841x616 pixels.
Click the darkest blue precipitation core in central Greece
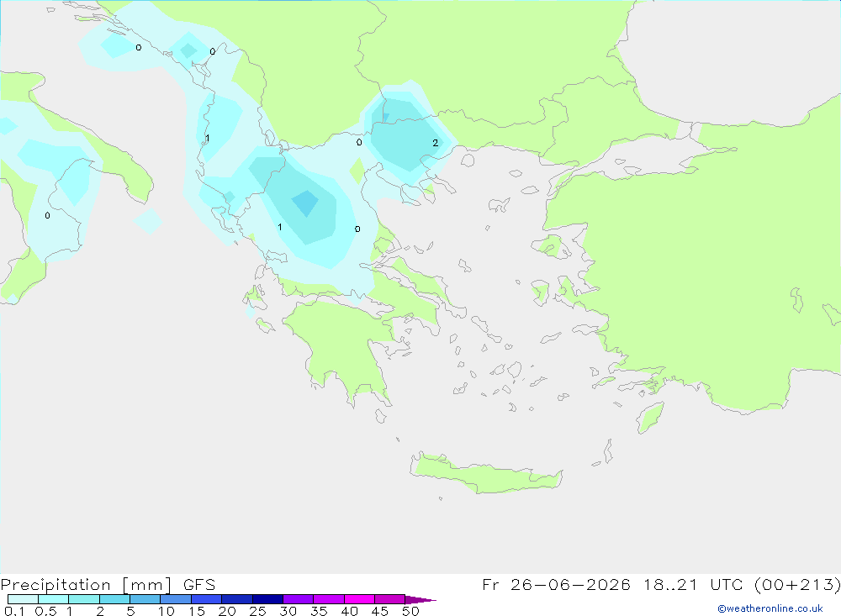[305, 203]
